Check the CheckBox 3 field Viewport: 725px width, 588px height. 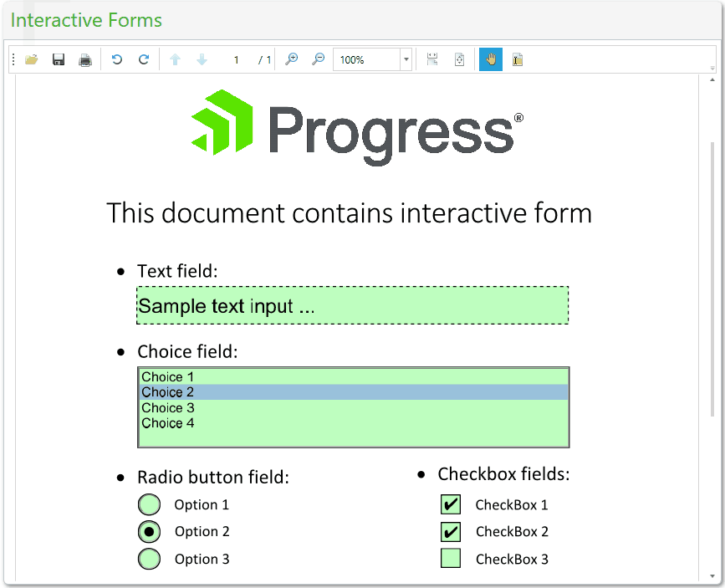[x=450, y=559]
